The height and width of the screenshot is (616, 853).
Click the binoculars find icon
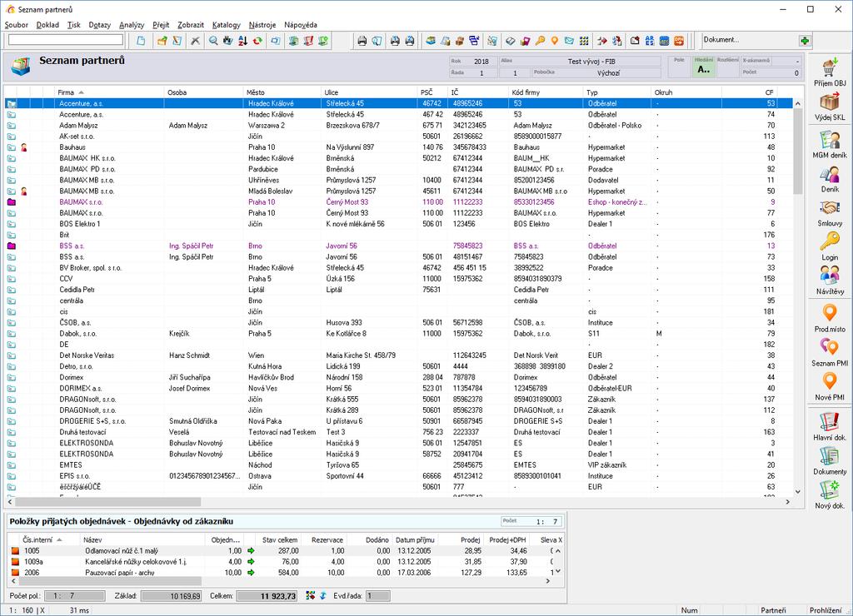click(228, 41)
